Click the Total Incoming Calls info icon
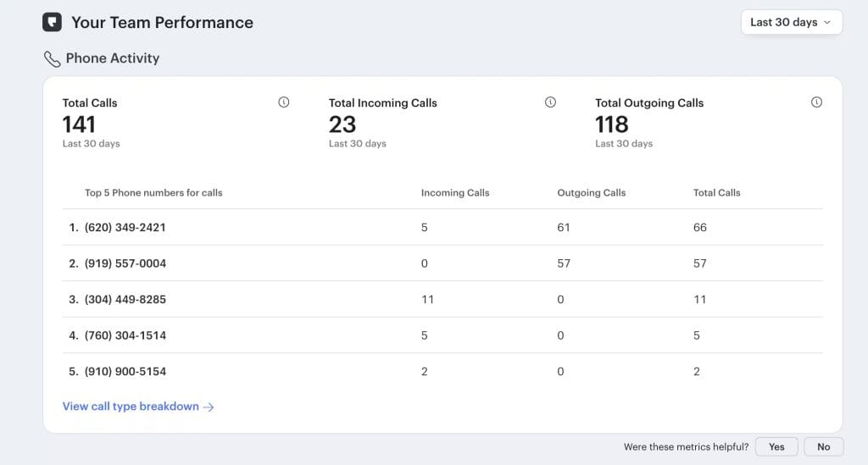The image size is (868, 465). [550, 102]
